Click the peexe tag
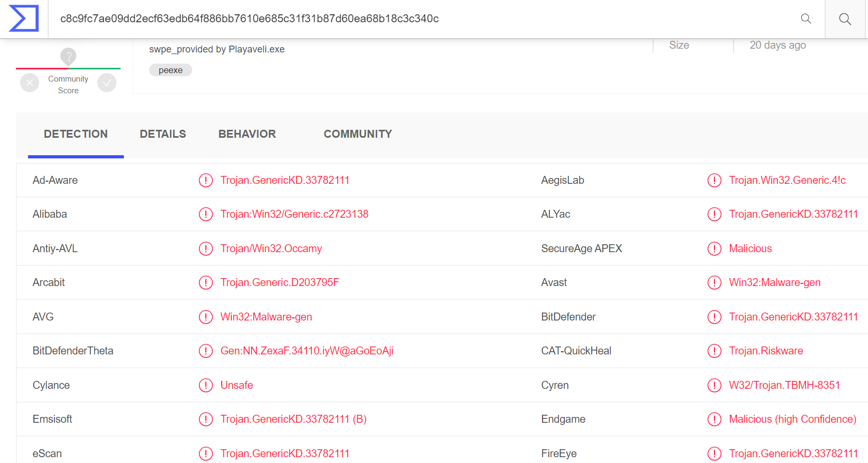The width and height of the screenshot is (868, 463). (x=170, y=70)
